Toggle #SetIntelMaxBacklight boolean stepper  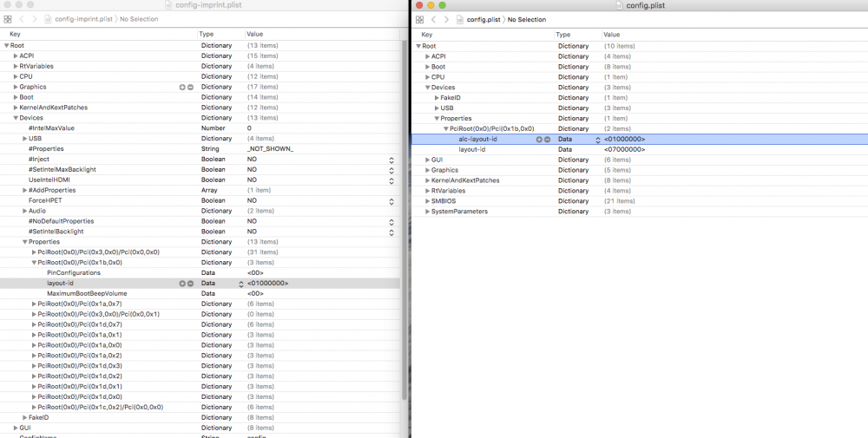391,170
